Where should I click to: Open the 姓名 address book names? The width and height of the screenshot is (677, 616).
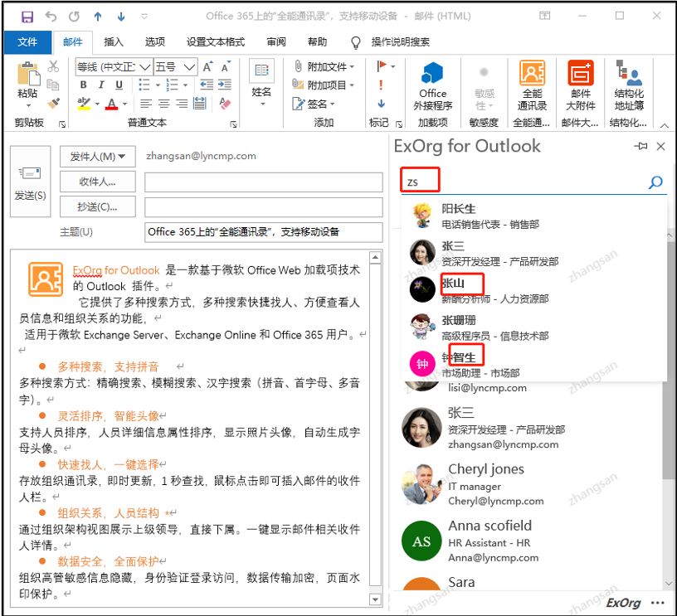click(261, 84)
